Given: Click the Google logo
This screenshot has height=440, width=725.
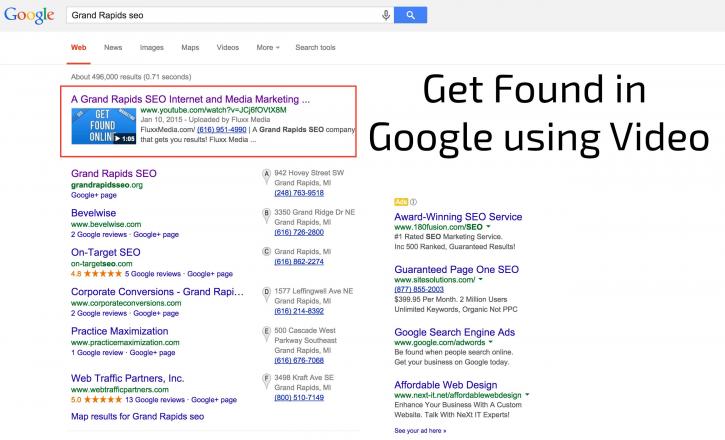Looking at the screenshot, I should point(29,15).
